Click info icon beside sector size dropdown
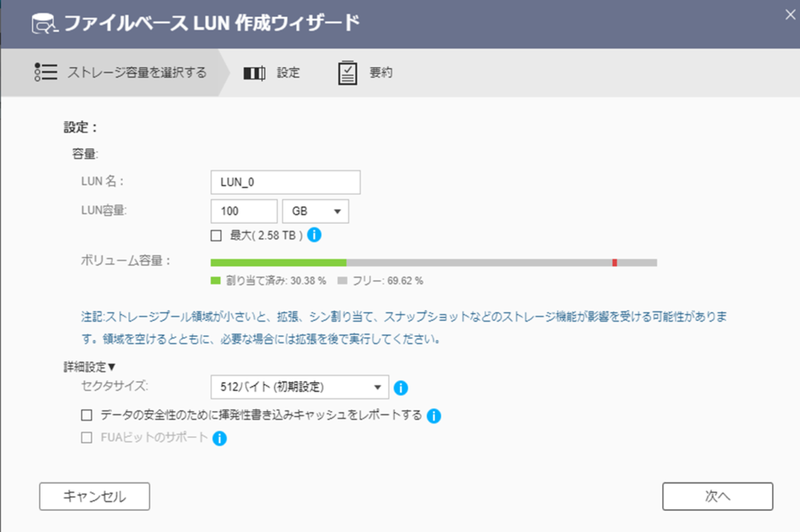 (x=401, y=387)
